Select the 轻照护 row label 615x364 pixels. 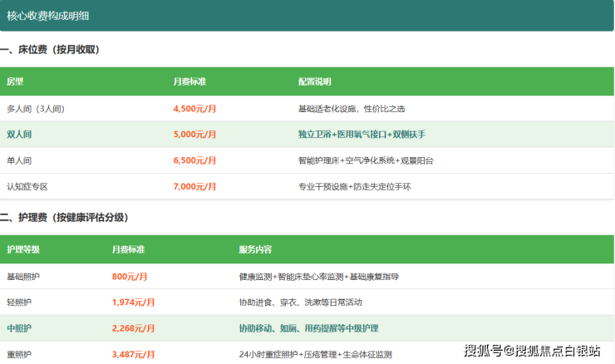coord(19,303)
